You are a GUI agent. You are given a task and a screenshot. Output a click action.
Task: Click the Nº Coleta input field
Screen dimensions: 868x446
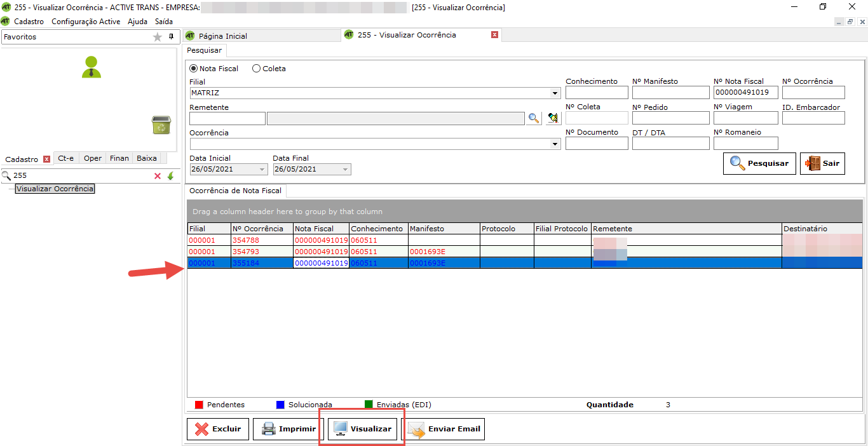point(597,118)
